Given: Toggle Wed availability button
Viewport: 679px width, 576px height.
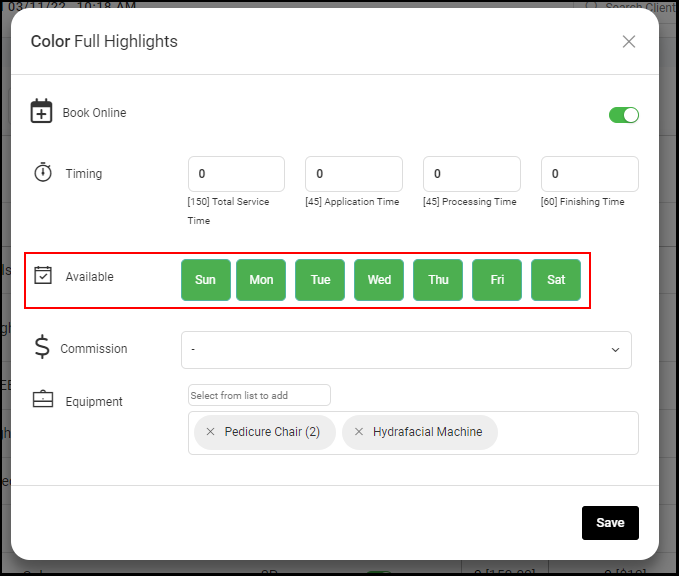Looking at the screenshot, I should point(379,280).
